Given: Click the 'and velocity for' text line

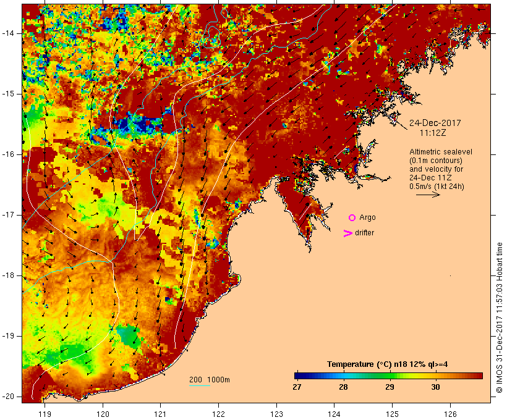Looking at the screenshot, I should (x=436, y=169).
